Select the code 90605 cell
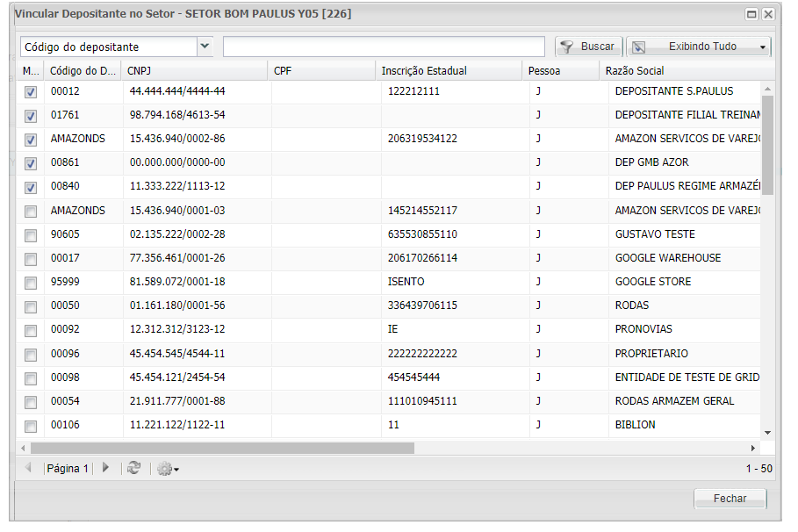 [x=83, y=234]
